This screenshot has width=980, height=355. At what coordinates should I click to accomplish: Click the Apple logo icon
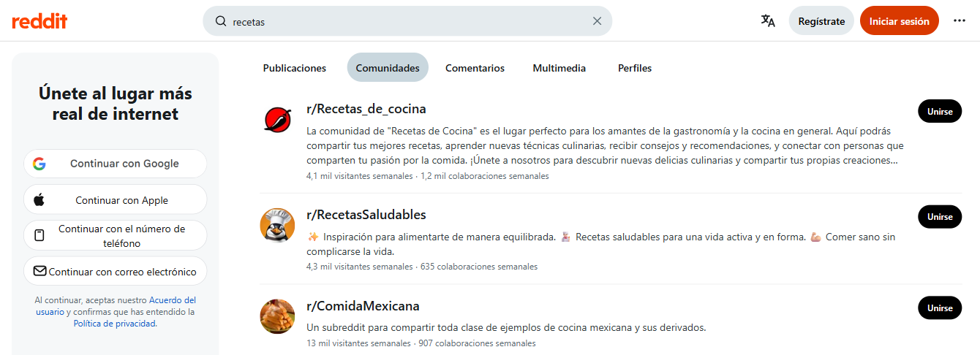39,199
